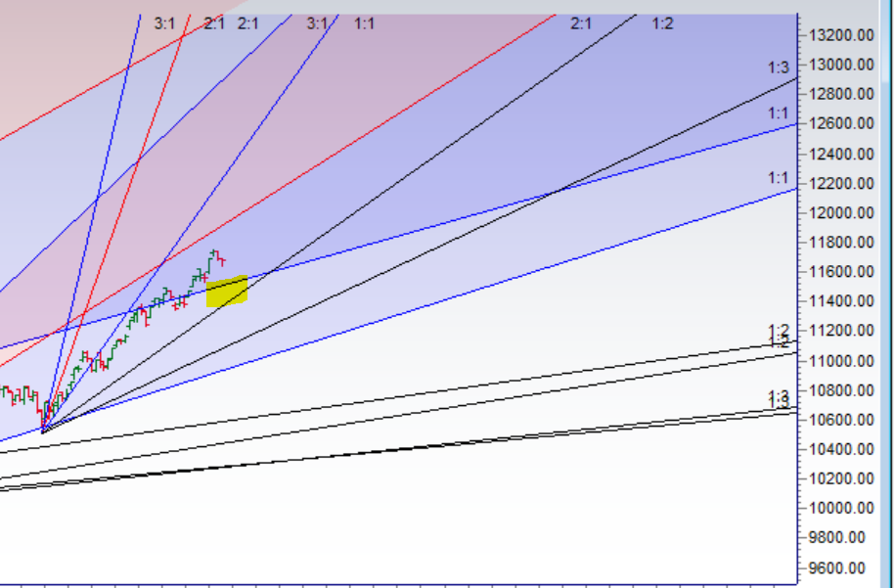This screenshot has height=588, width=895.
Task: Select the 10400.00 price axis label
Action: click(x=840, y=450)
